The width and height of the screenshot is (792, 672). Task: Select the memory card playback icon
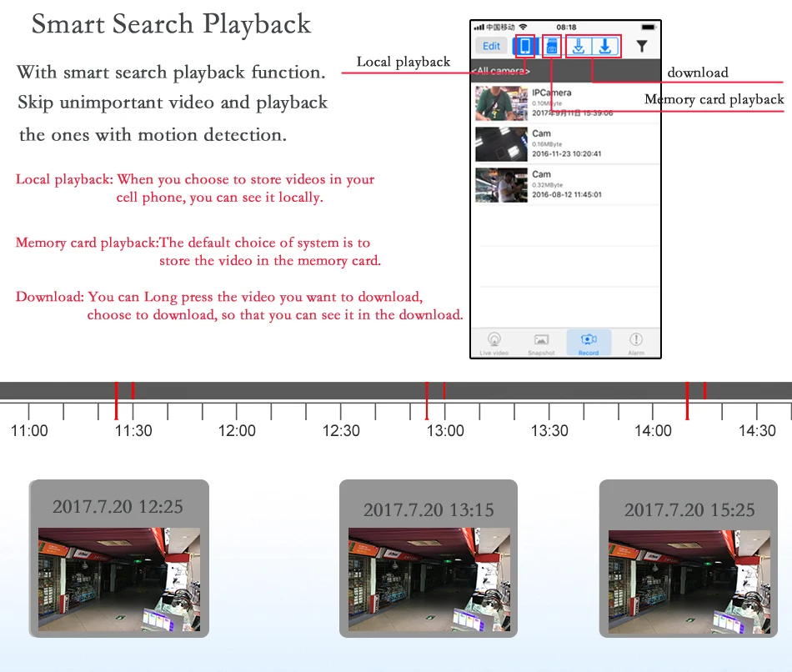552,47
